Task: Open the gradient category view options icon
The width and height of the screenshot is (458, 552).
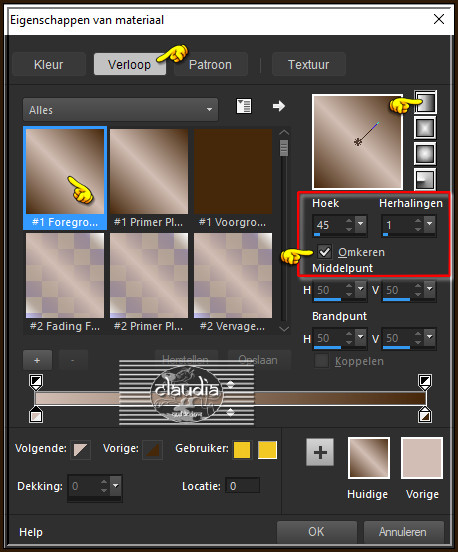Action: pyautogui.click(x=244, y=106)
